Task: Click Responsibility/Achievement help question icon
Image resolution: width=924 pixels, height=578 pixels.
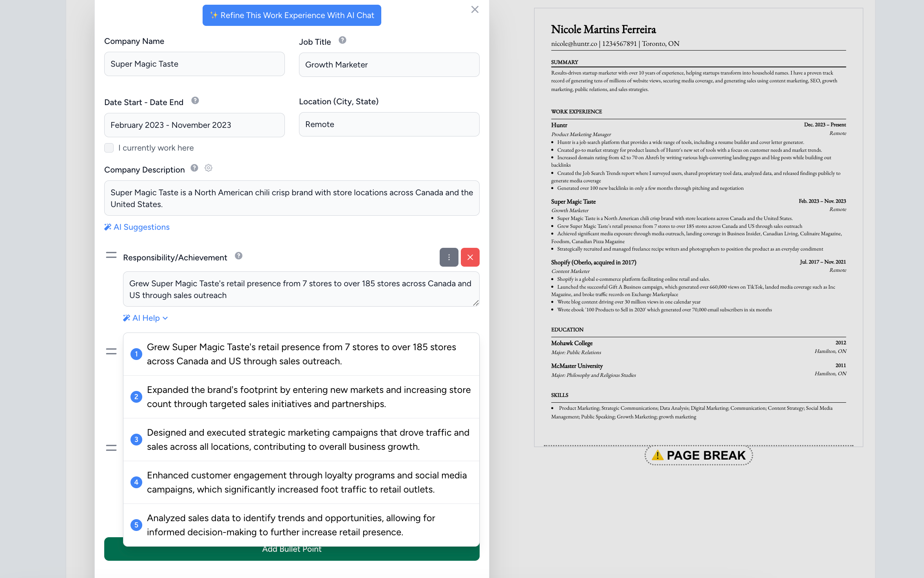Action: point(238,256)
